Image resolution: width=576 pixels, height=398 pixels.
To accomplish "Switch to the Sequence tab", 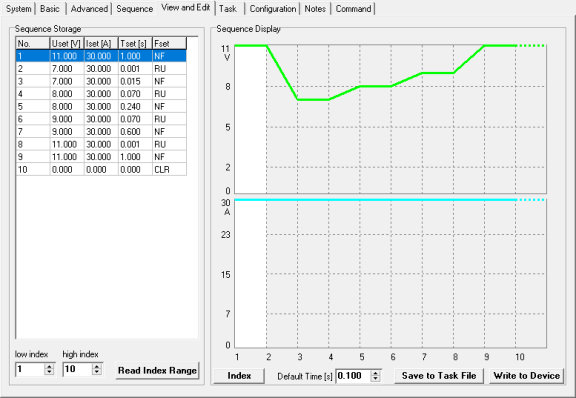I will coord(134,9).
